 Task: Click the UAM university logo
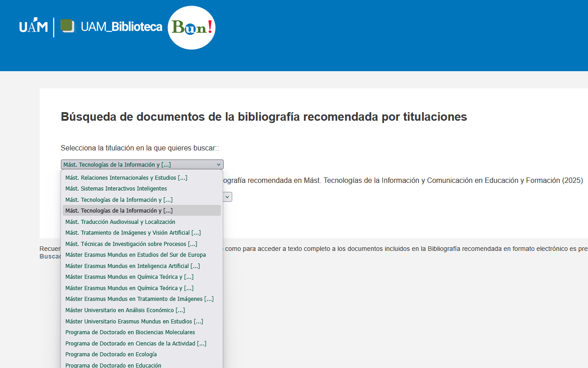click(x=33, y=27)
